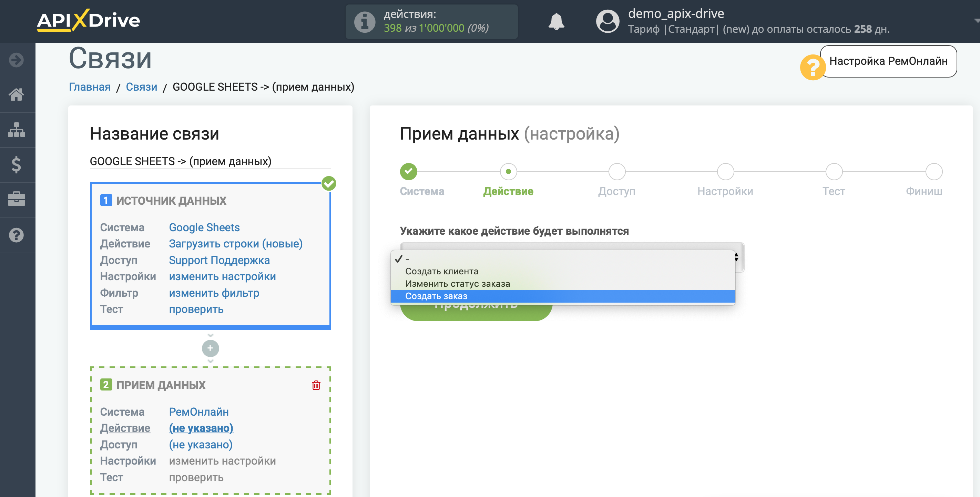Open the connections sitemap sidebar icon
Screen dimensions: 980x497
click(16, 130)
